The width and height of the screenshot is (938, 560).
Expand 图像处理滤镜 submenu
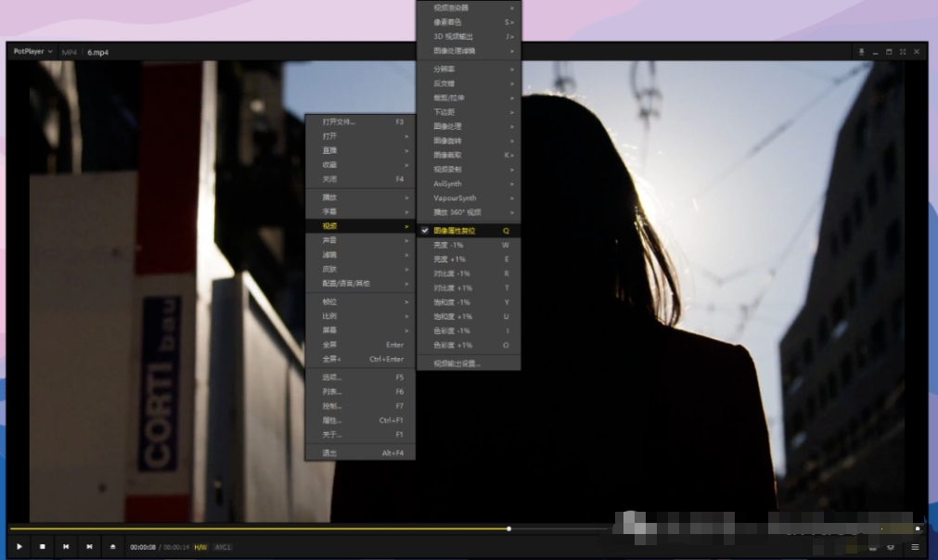pos(469,51)
